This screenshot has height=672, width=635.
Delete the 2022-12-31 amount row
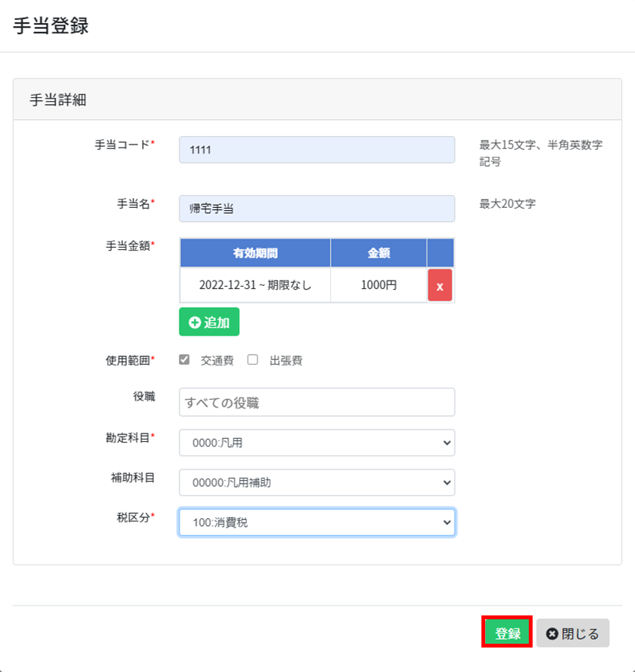click(x=439, y=285)
